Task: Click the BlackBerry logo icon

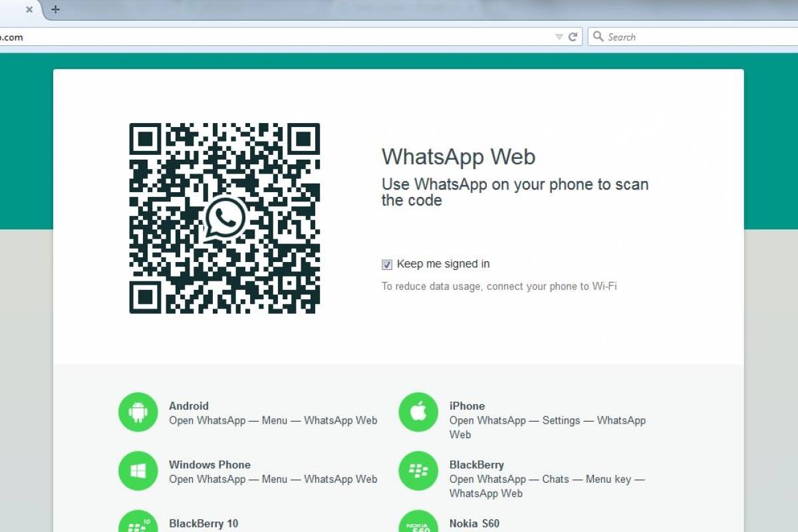Action: 418,471
